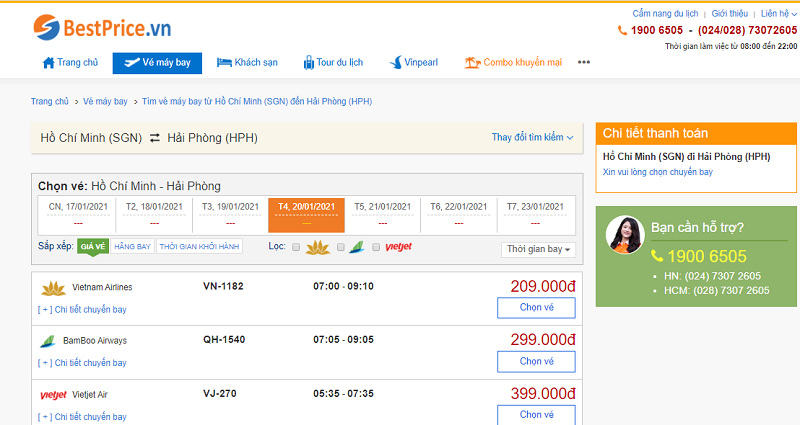Sort results by HÃNG BAY

pyautogui.click(x=133, y=246)
